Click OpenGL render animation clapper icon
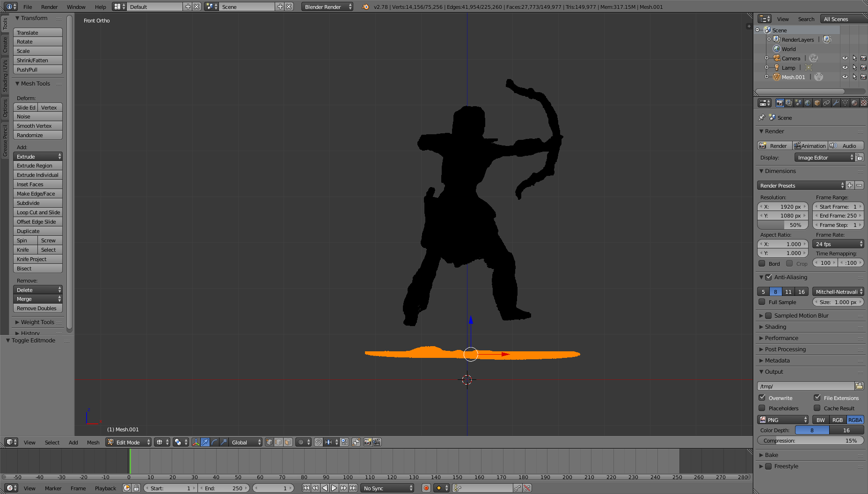Image resolution: width=868 pixels, height=494 pixels. pyautogui.click(x=377, y=442)
